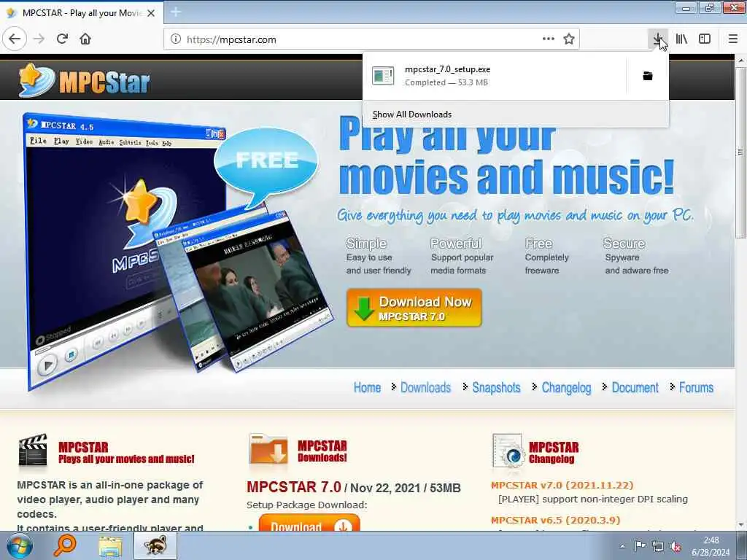
Task: Open a new browser tab with plus
Action: tap(176, 12)
